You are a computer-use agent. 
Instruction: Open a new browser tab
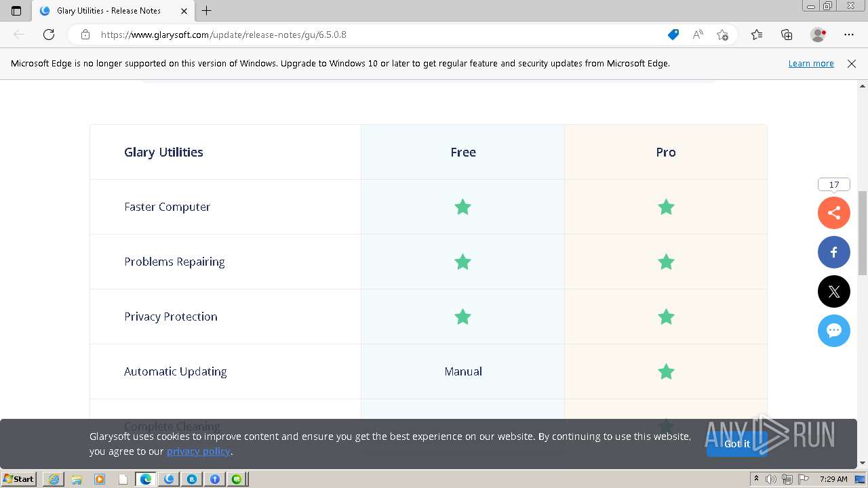(207, 11)
